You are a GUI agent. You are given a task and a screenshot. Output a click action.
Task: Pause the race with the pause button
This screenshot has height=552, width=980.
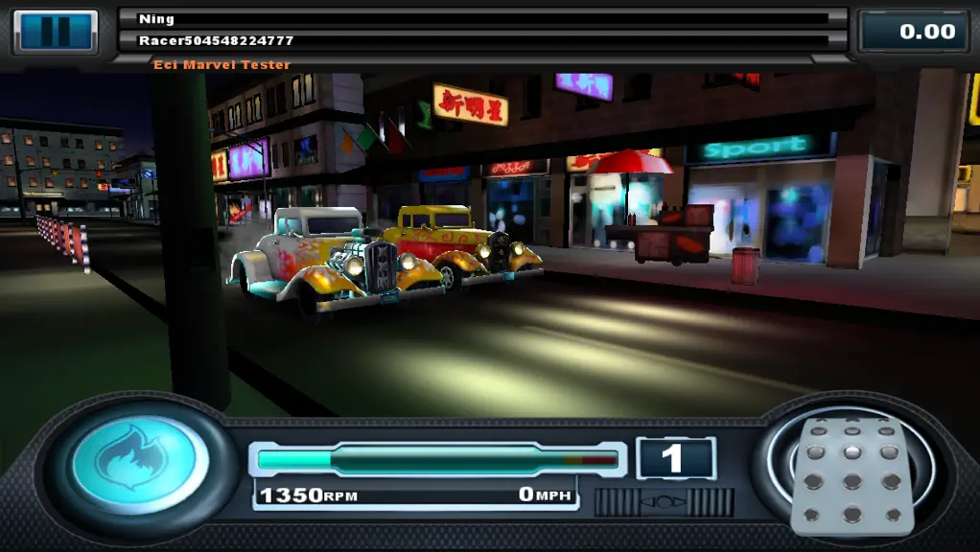point(57,32)
